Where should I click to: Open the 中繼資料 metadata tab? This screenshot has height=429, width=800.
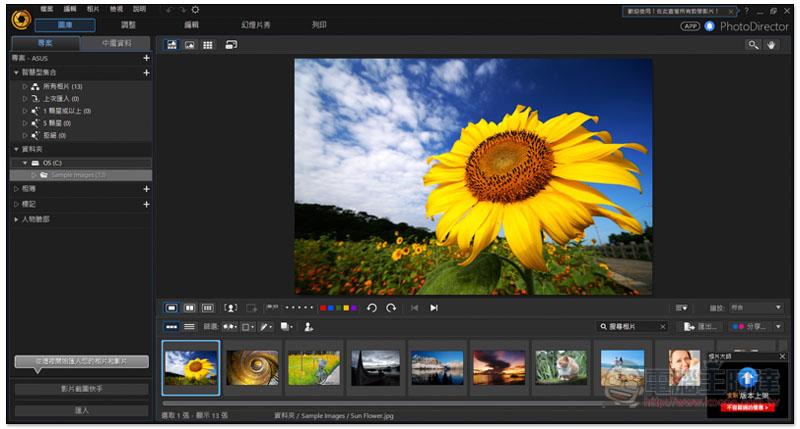point(116,43)
